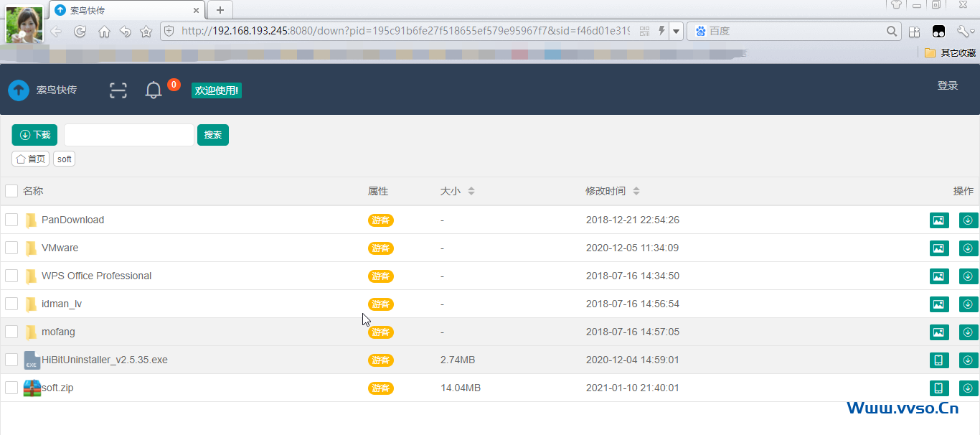Click phone icon for HiBitUninstaller_v2.5.35.exe

[x=939, y=360]
